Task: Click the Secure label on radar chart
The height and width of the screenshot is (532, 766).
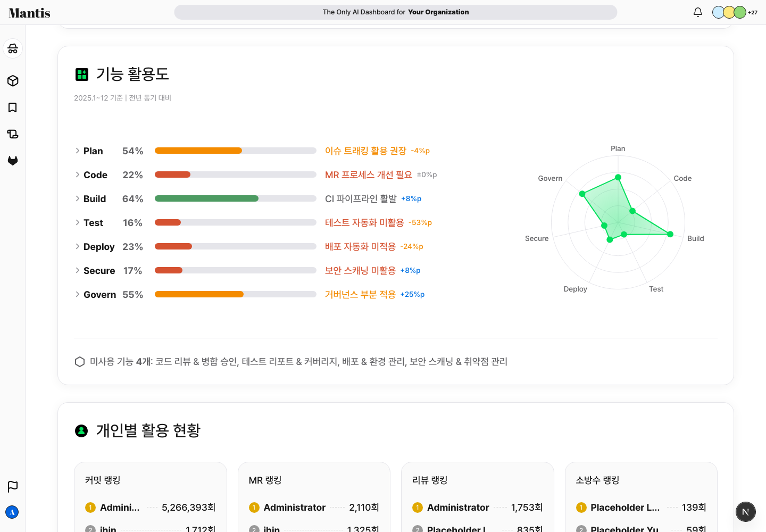Action: [537, 238]
